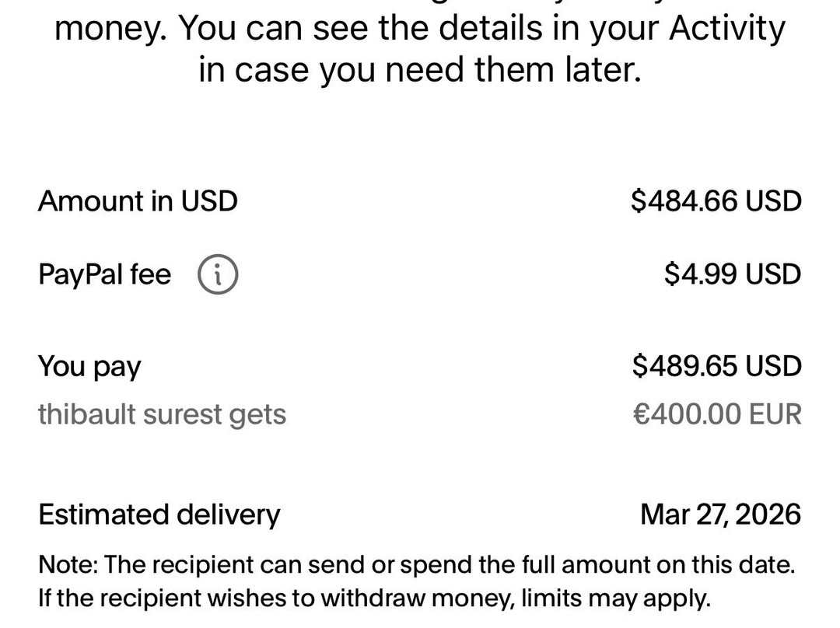
Task: Click the word Activity in header
Action: pyautogui.click(x=726, y=30)
